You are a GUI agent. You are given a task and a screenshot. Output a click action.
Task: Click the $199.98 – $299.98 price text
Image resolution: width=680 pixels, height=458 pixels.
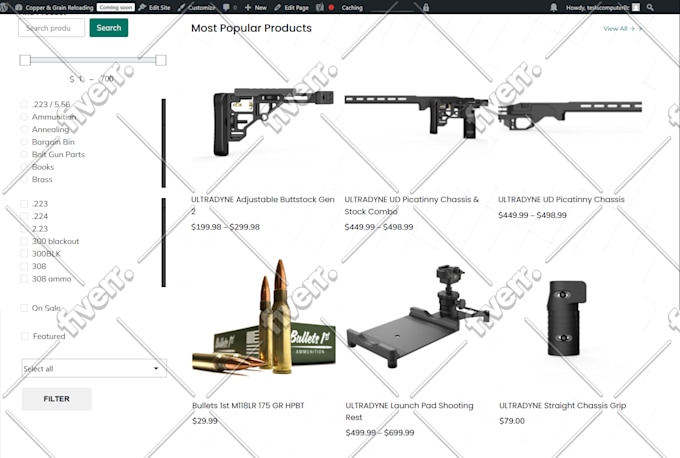[x=226, y=227]
